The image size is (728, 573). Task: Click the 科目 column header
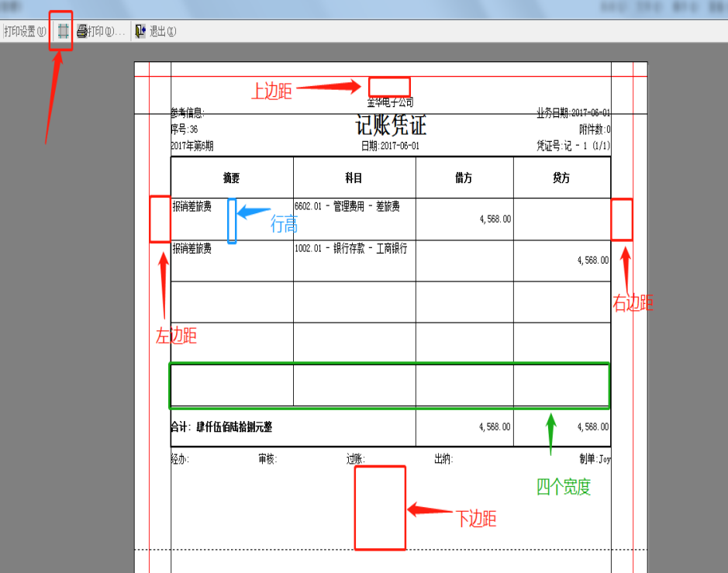coord(354,178)
